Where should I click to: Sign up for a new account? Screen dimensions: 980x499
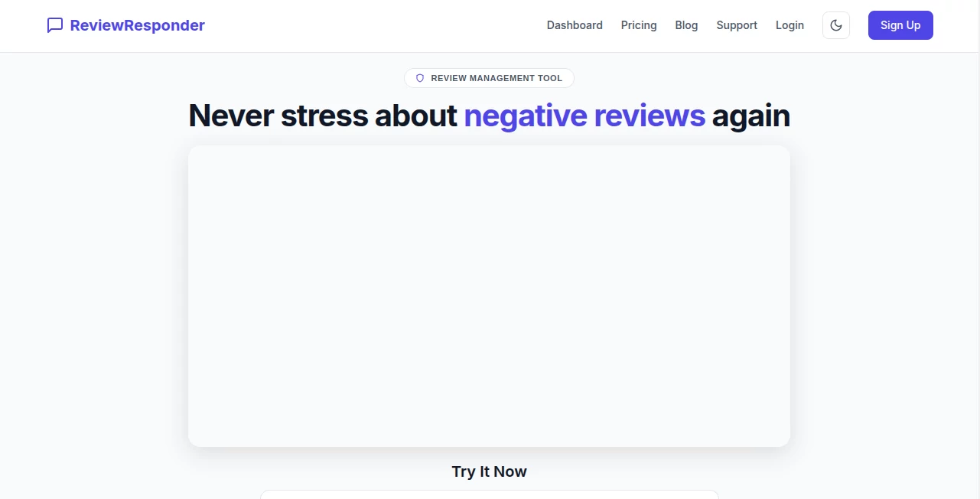point(900,25)
